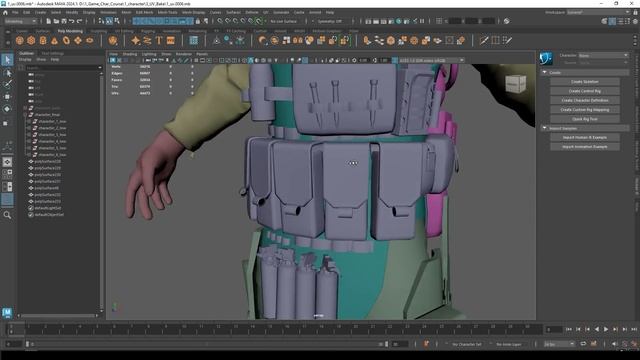Toggle the outliner panel button in toolbox
Viewport: 640px width, 360px height.
click(x=7, y=199)
